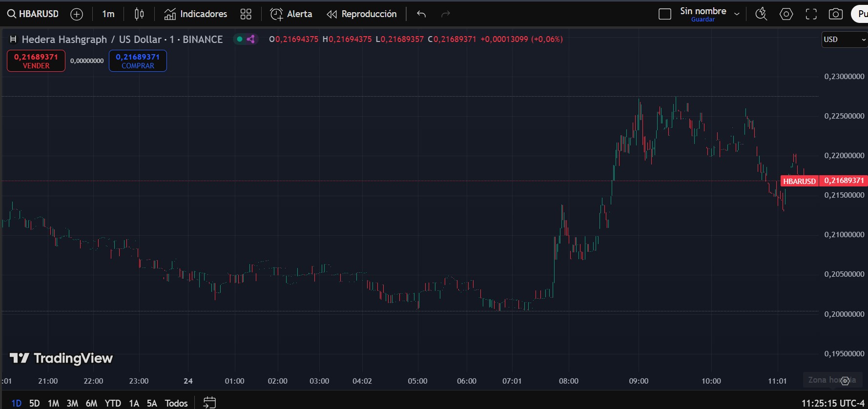Click Hedera Hashgraph symbol title

pyautogui.click(x=122, y=40)
